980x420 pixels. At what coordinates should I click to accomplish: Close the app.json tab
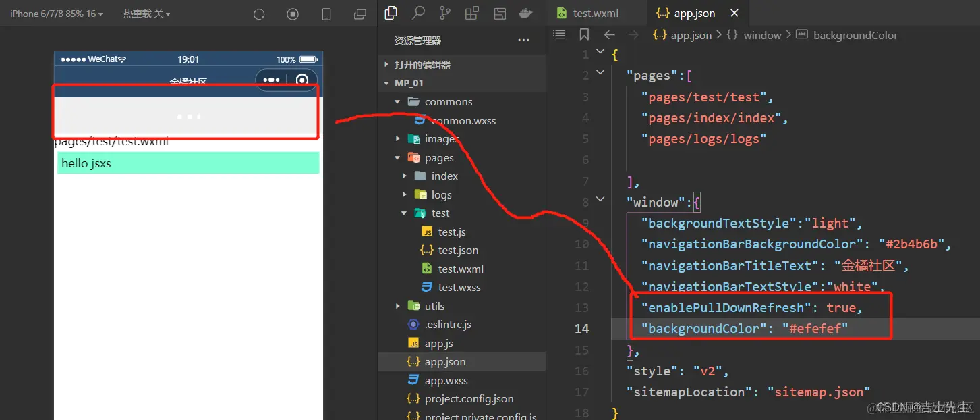[x=734, y=13]
